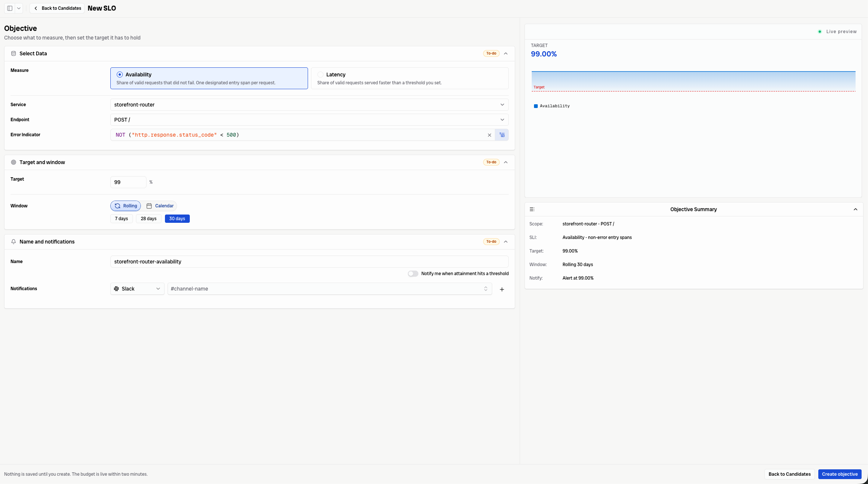Image resolution: width=868 pixels, height=484 pixels.
Task: Collapse the Name and notifications section
Action: point(506,242)
